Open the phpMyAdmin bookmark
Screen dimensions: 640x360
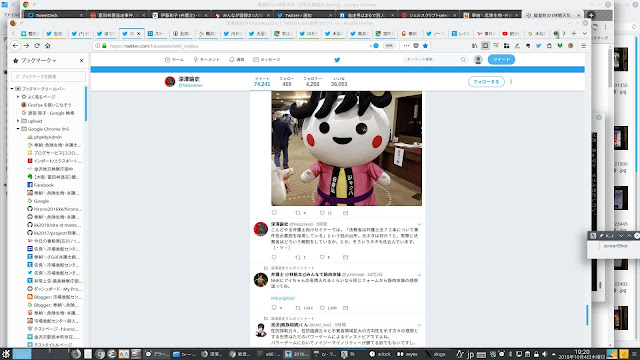point(44,137)
